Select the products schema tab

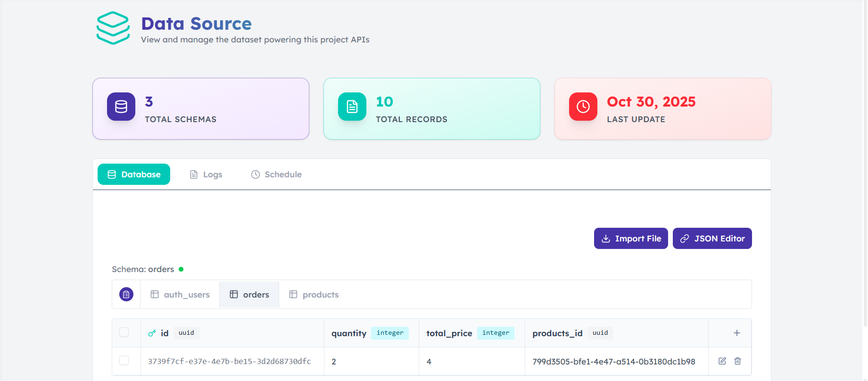coord(314,295)
